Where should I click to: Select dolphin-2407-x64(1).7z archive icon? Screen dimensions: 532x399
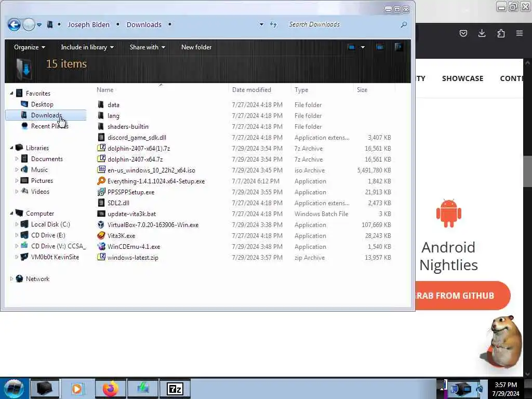point(101,148)
